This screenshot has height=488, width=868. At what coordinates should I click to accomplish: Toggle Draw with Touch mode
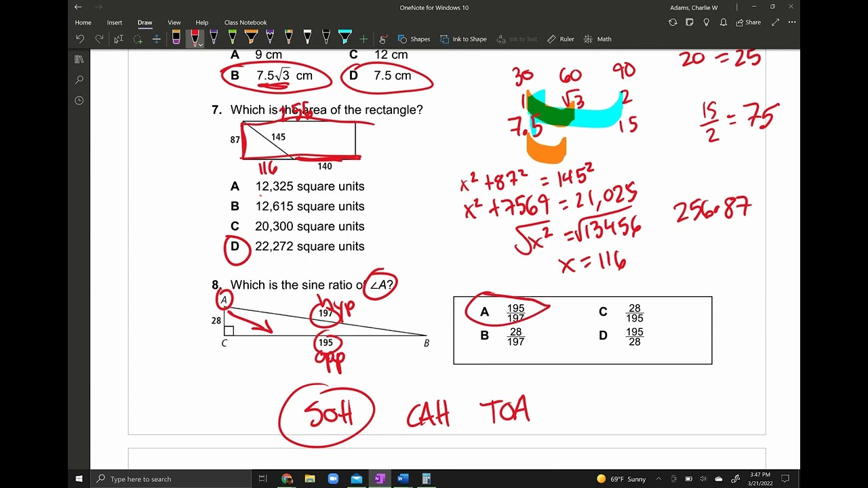tap(383, 39)
